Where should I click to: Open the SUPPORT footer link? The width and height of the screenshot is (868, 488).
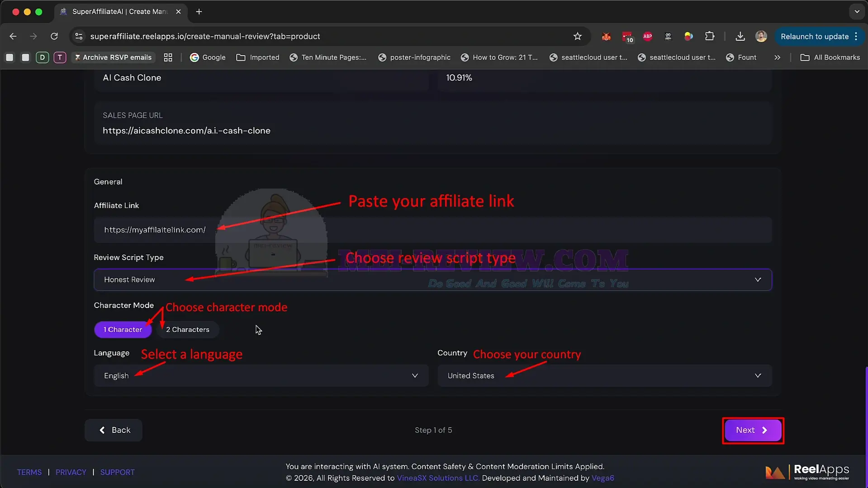point(118,472)
